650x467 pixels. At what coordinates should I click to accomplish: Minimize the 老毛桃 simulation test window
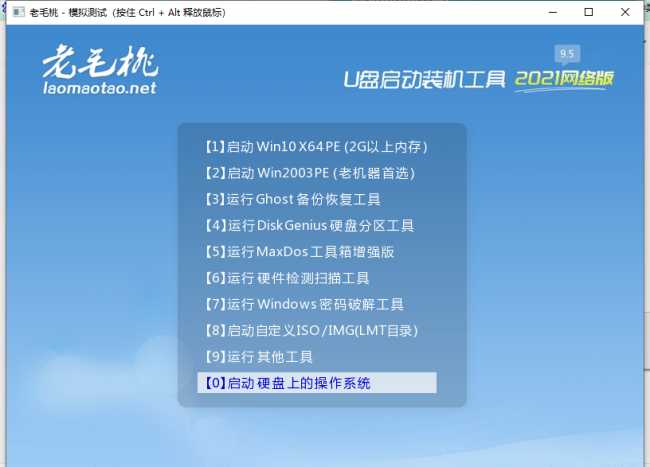(553, 12)
